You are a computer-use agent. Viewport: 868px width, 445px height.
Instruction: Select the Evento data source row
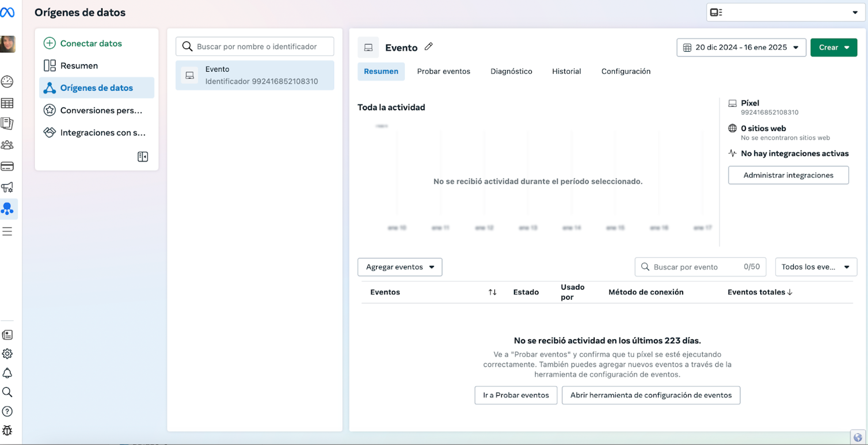255,75
